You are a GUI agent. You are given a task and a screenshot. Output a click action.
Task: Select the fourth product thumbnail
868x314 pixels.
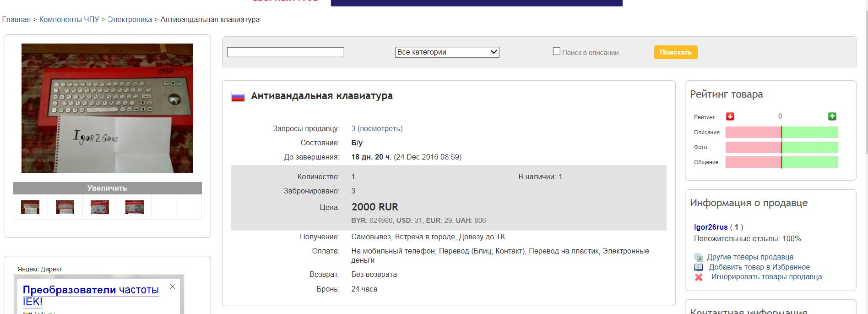coord(135,207)
